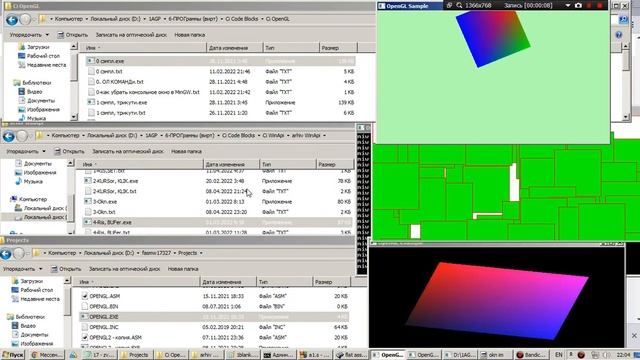Click the blue help question mark icon
This screenshot has width=640, height=360.
coord(619,35)
